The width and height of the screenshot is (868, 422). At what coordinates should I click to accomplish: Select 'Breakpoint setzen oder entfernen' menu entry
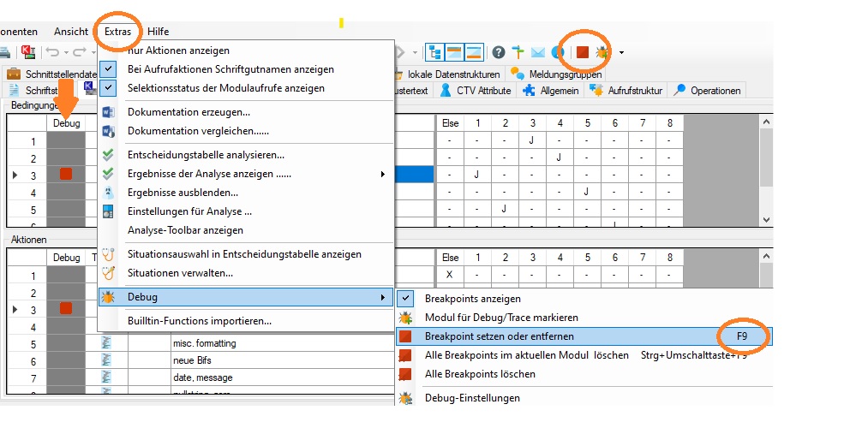point(500,336)
